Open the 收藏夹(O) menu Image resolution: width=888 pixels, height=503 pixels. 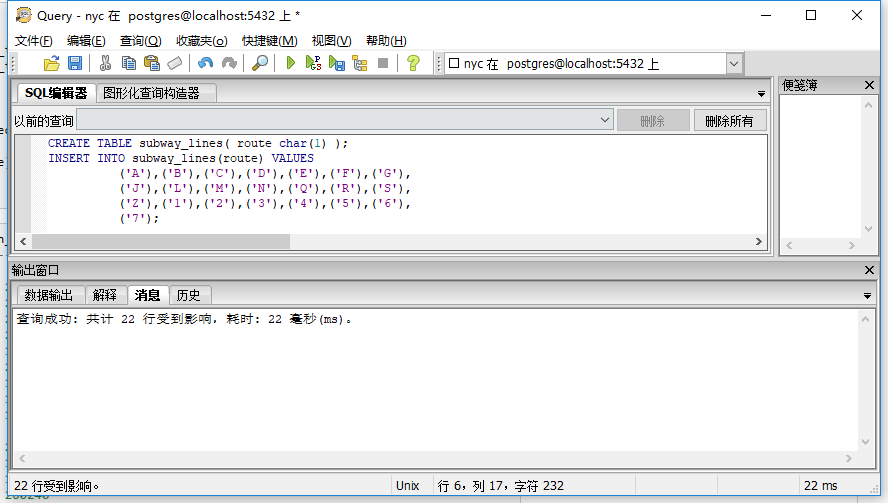[202, 41]
